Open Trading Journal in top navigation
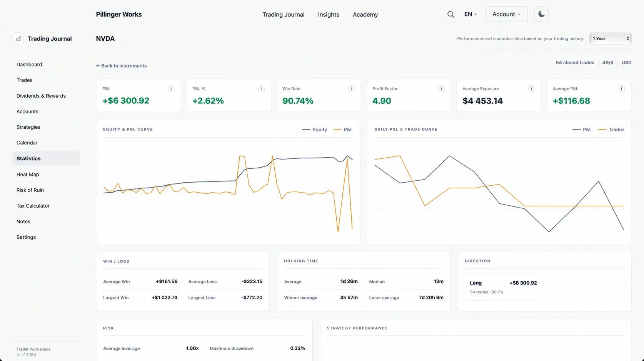 pyautogui.click(x=284, y=15)
